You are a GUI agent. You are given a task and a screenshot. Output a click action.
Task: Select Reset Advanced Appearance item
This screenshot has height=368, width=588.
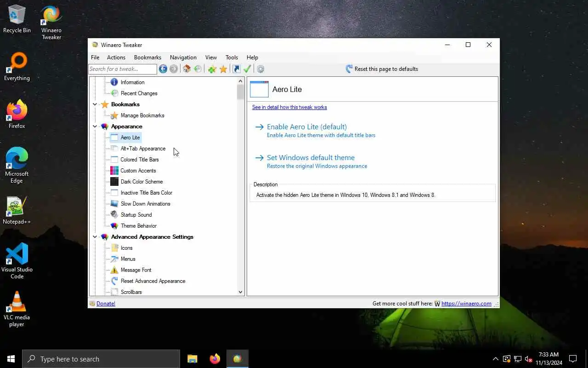[153, 281]
